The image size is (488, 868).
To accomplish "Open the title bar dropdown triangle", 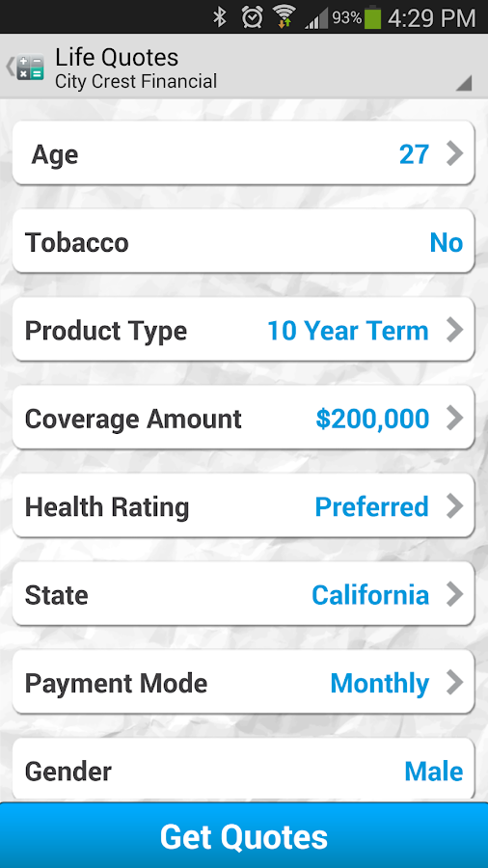I will pyautogui.click(x=464, y=83).
